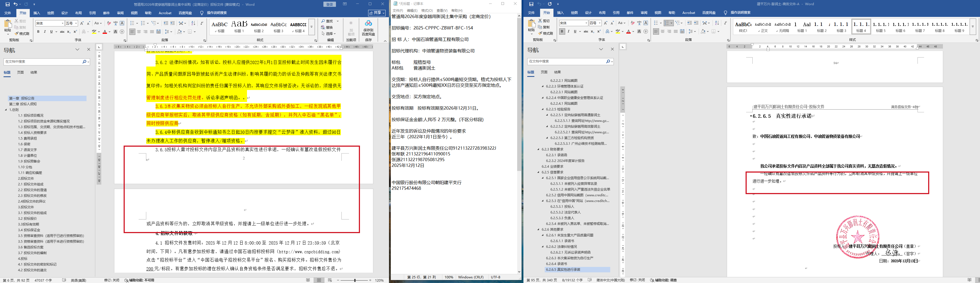
Task: Apply strikethrough in left Word window
Action: coord(62,32)
